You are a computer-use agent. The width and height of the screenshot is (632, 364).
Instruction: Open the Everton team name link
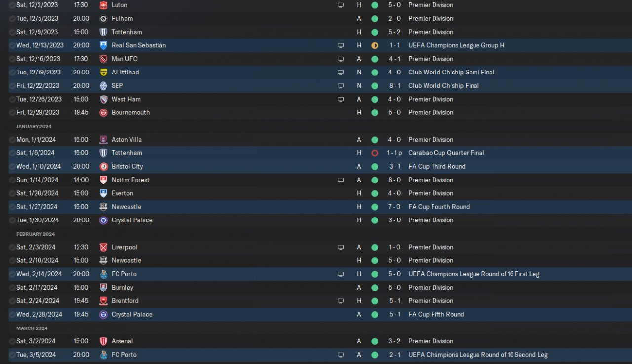(x=122, y=193)
